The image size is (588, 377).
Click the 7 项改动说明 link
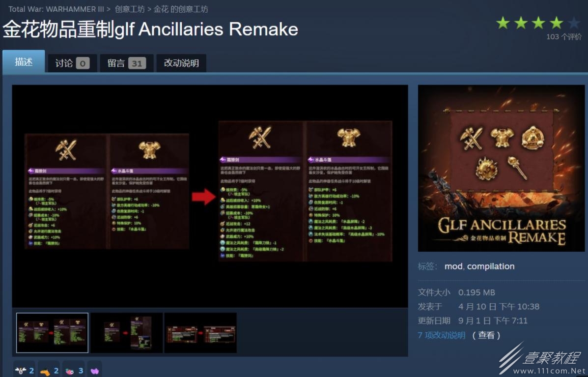click(x=442, y=335)
